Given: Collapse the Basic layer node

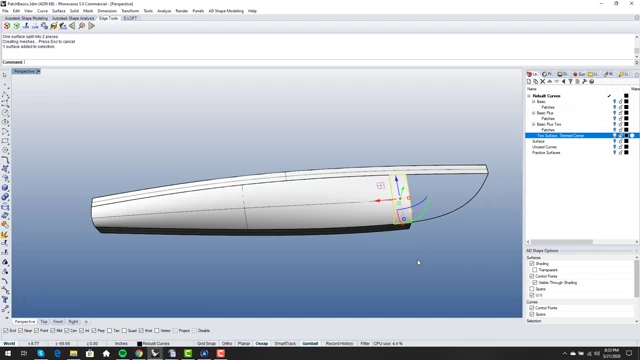Looking at the screenshot, I should point(533,102).
